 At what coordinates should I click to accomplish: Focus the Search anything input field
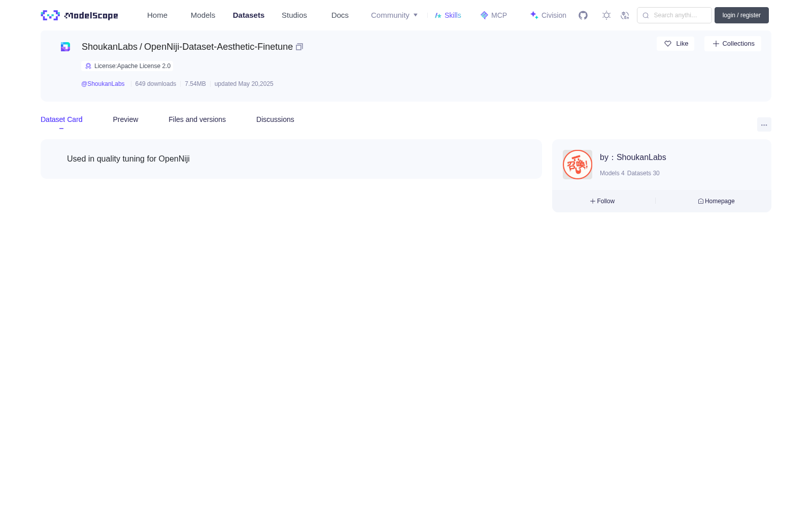(674, 15)
